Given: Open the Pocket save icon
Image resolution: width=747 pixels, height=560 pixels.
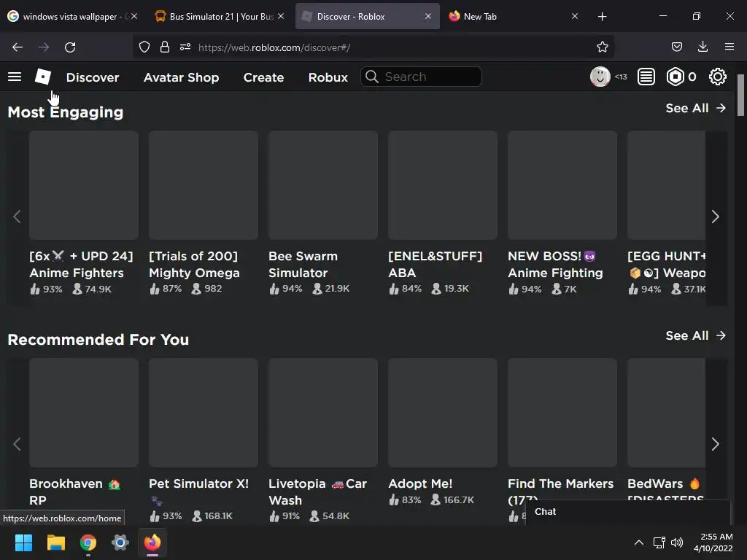Looking at the screenshot, I should coord(676,47).
